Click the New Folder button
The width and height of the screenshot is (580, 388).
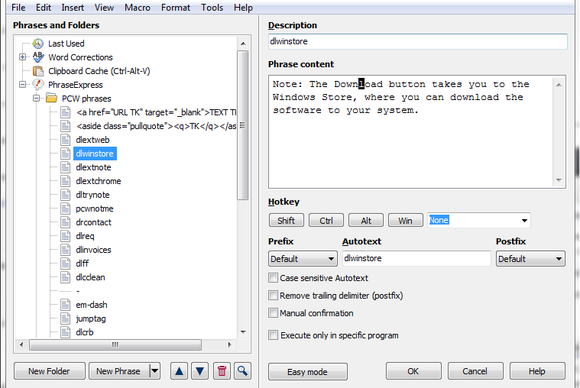[50, 371]
